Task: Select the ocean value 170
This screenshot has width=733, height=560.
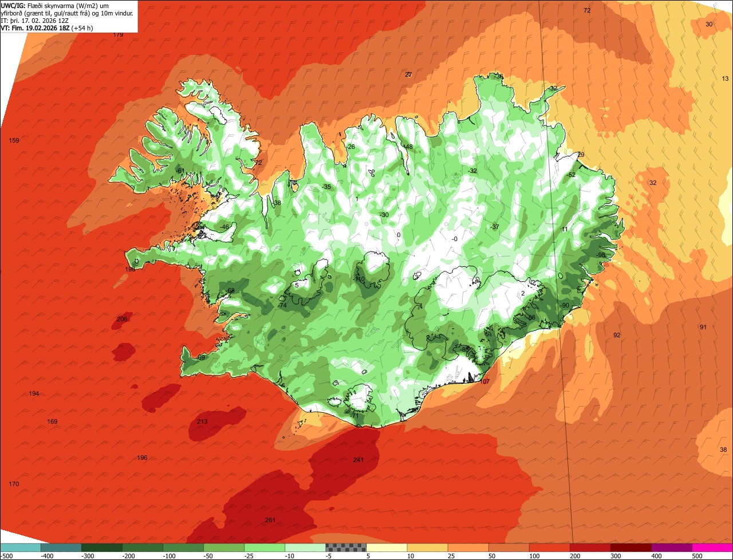Action: pos(14,484)
